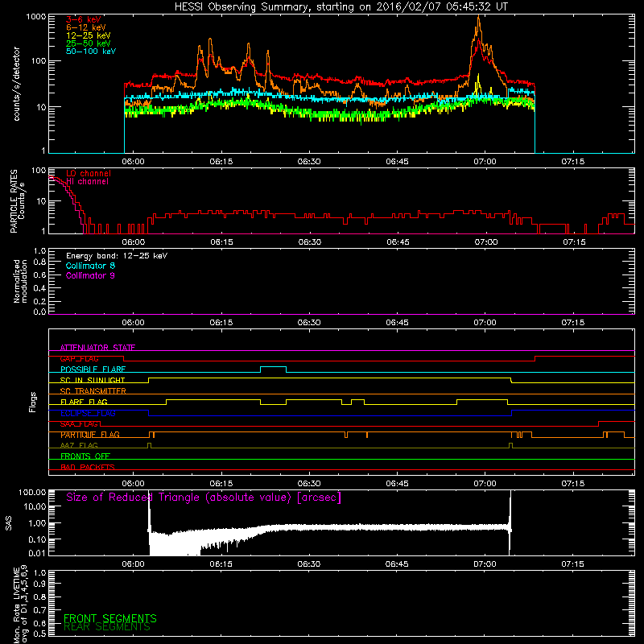644x644 pixels.
Task: Click the SAA_FLAG label
Action: [x=79, y=424]
